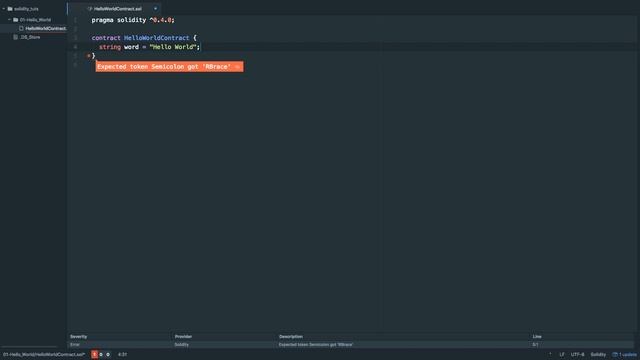Switch to the HelloWorldContract.sol tab
This screenshot has height=360, width=640.
click(118, 9)
